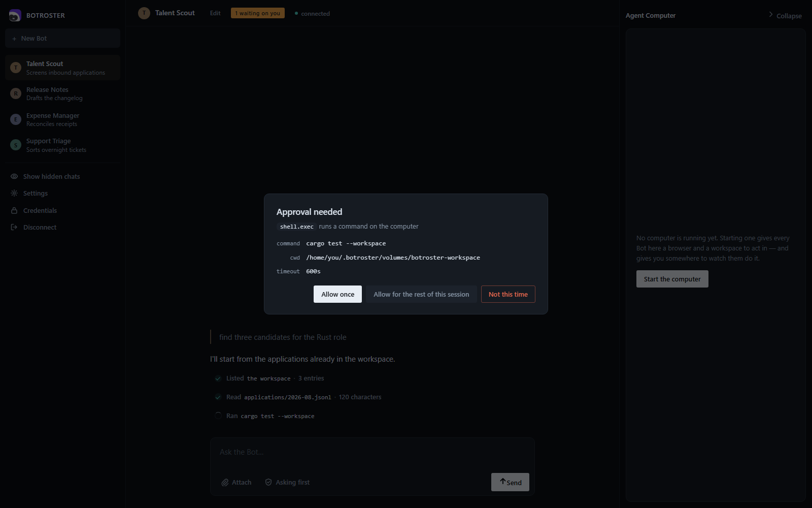Toggle the Asking first mode

point(287,483)
